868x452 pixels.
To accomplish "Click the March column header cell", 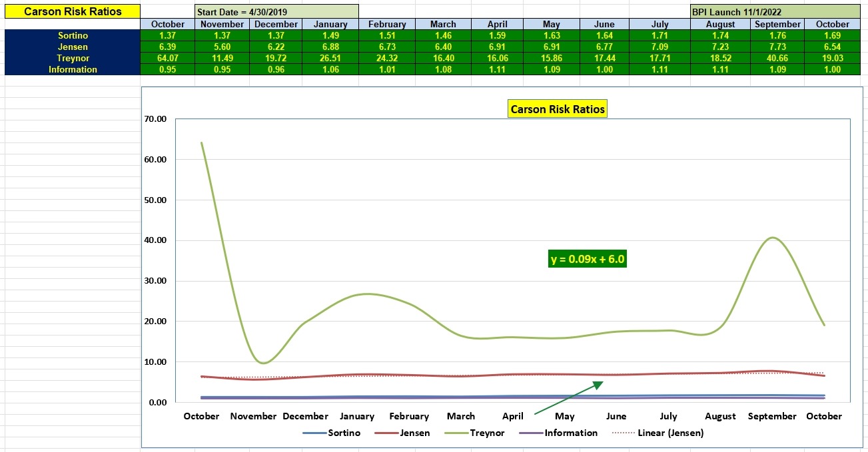I will click(442, 24).
